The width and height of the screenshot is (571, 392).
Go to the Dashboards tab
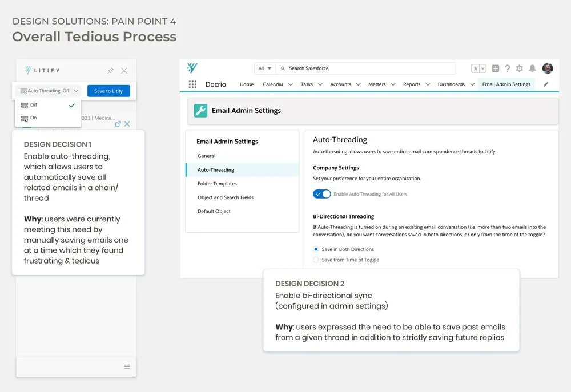451,84
